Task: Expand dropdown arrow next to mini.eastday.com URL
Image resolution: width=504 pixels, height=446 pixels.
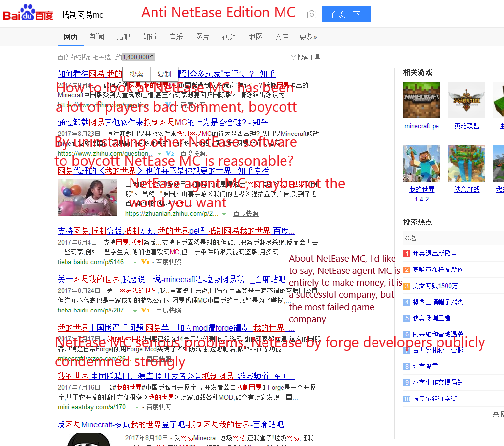Action: [137, 407]
